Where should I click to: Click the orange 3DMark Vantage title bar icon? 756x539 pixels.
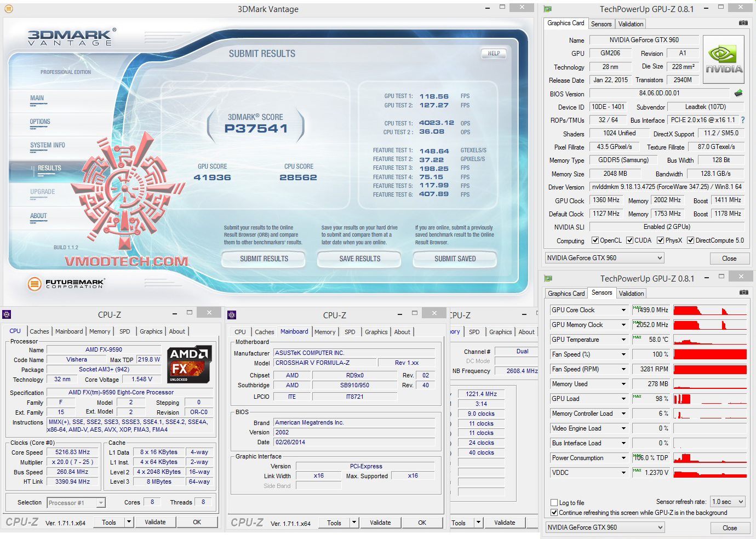tap(8, 9)
